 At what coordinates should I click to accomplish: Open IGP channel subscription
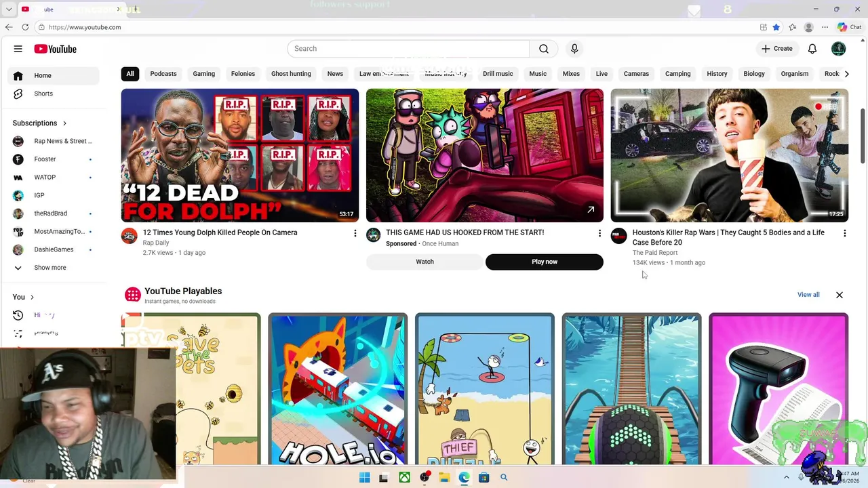tap(54, 195)
